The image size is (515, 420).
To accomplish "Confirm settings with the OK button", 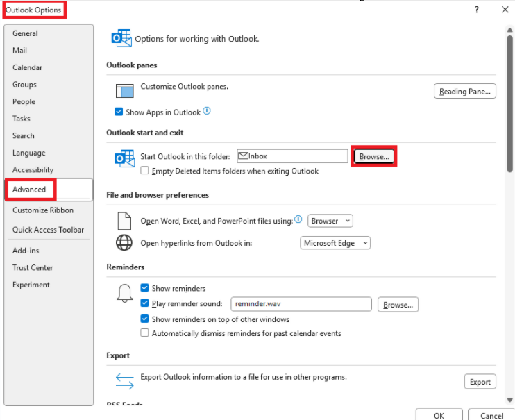I will 439,414.
